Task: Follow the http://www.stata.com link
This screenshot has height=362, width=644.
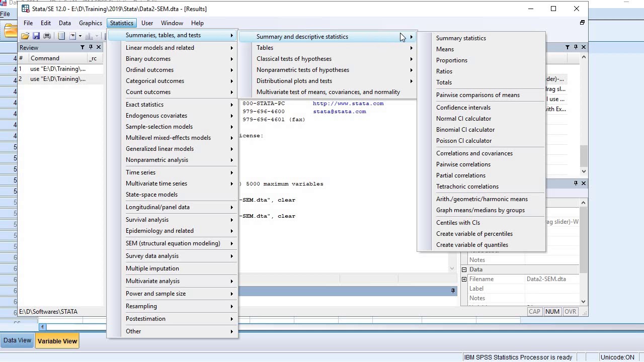Action: 348,104
